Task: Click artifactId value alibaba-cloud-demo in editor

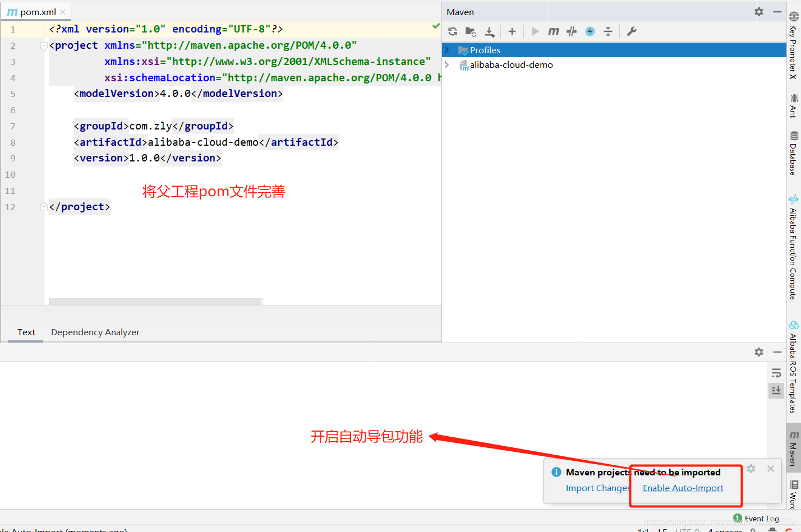Action: tap(203, 142)
